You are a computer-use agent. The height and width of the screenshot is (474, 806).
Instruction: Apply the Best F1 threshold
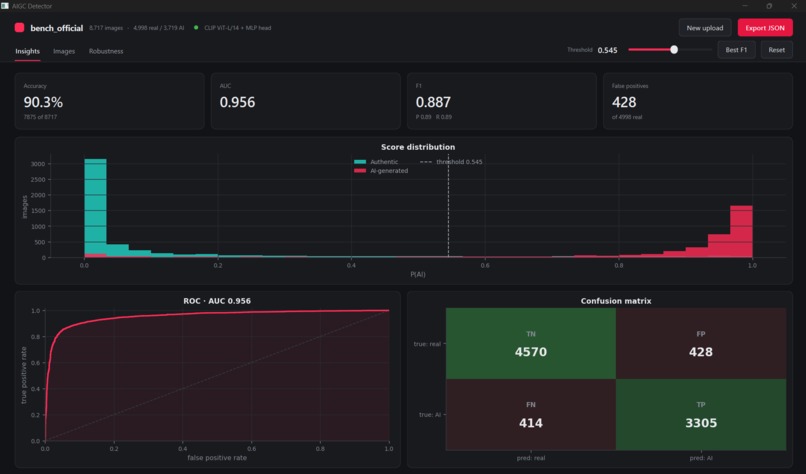tap(736, 50)
